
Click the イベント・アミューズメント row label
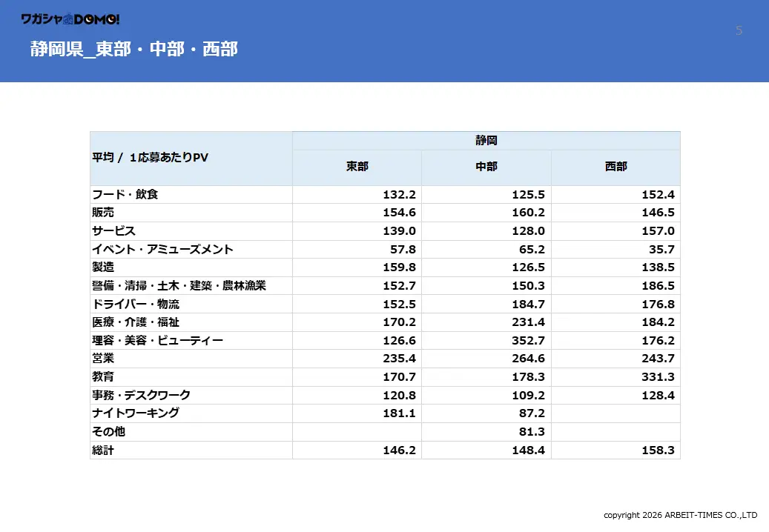point(162,249)
